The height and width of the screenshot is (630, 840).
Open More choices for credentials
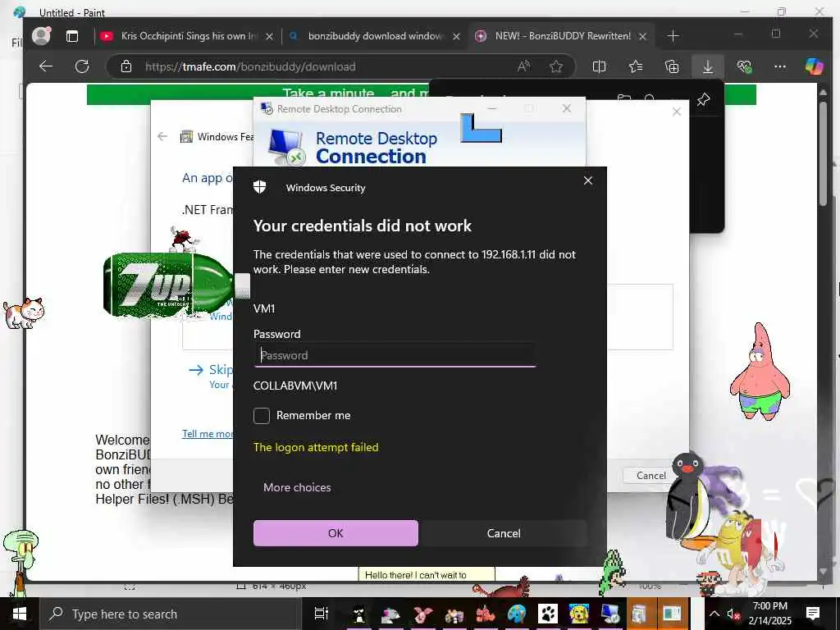click(297, 487)
